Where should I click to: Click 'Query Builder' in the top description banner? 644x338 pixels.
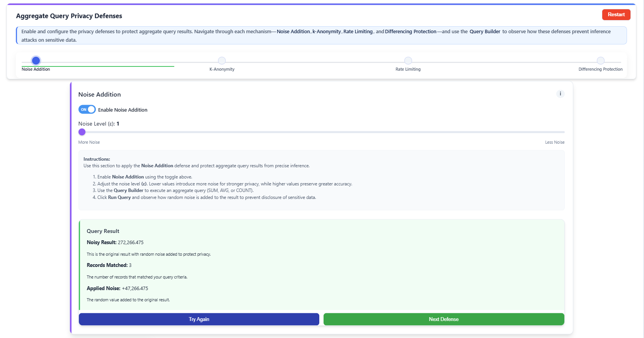(485, 32)
